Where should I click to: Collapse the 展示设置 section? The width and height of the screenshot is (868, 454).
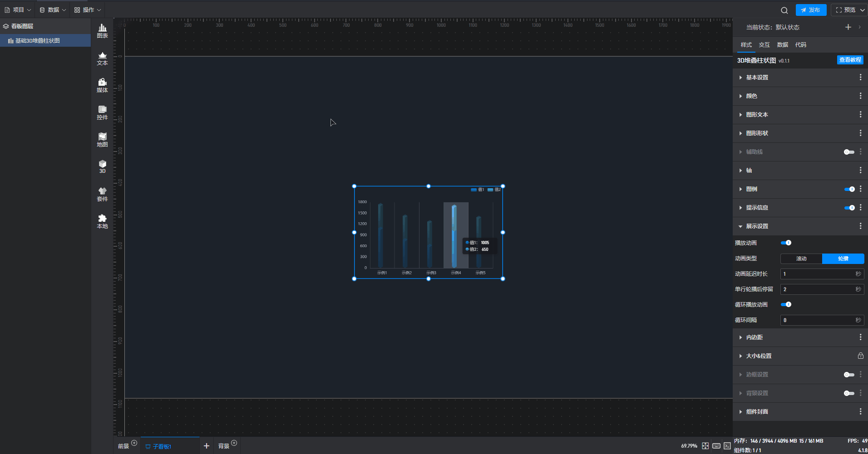tap(757, 226)
